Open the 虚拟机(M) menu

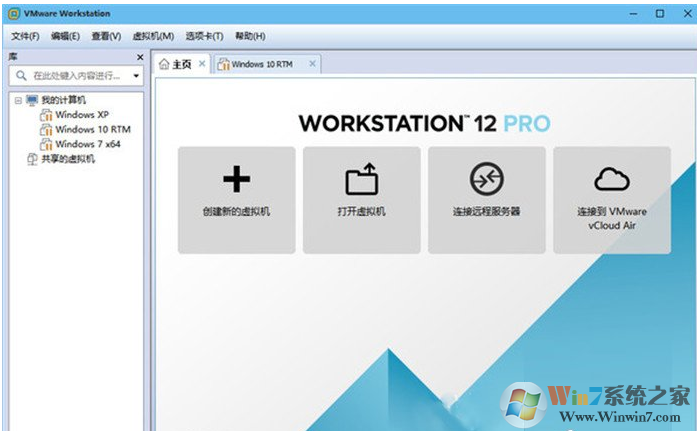click(153, 36)
